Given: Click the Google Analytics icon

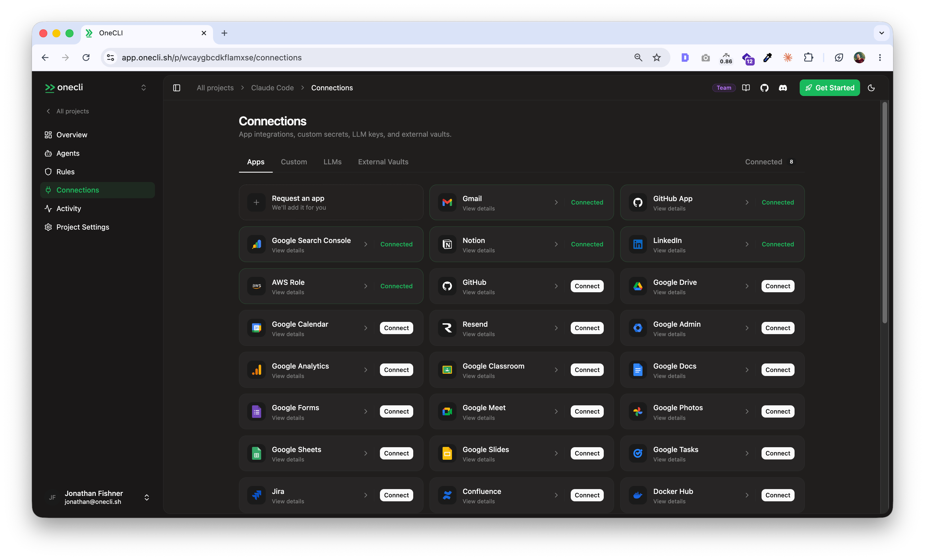Looking at the screenshot, I should 256,369.
